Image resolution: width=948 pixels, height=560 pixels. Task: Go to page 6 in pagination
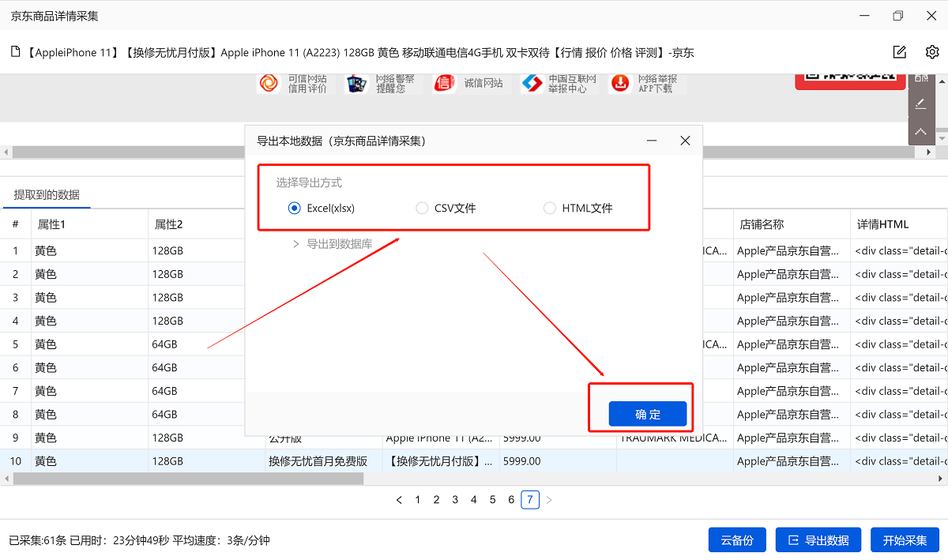point(511,500)
